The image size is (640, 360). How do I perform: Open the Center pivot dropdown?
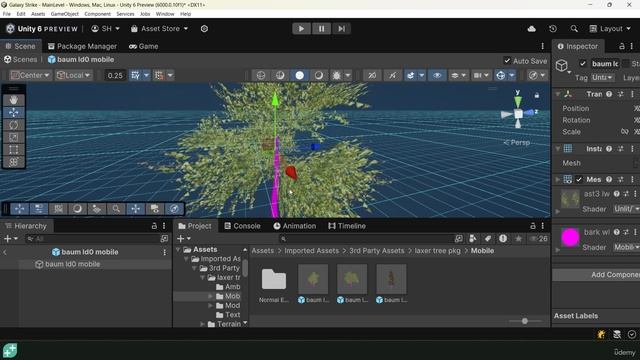[30, 75]
